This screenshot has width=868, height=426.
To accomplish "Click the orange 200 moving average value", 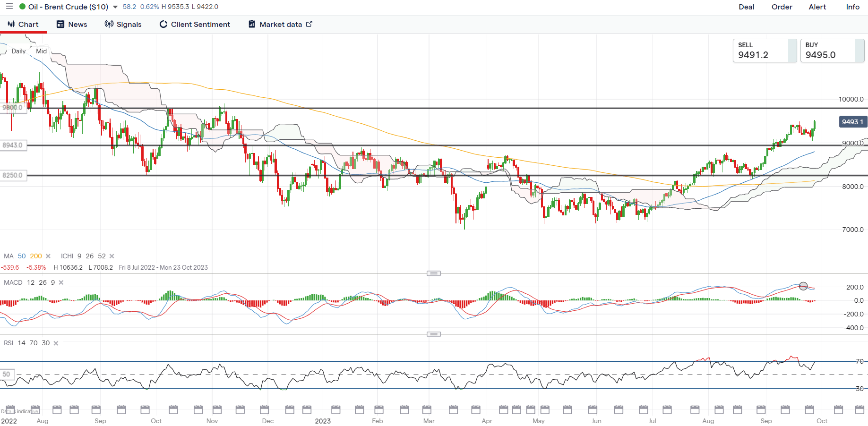I will click(x=36, y=256).
